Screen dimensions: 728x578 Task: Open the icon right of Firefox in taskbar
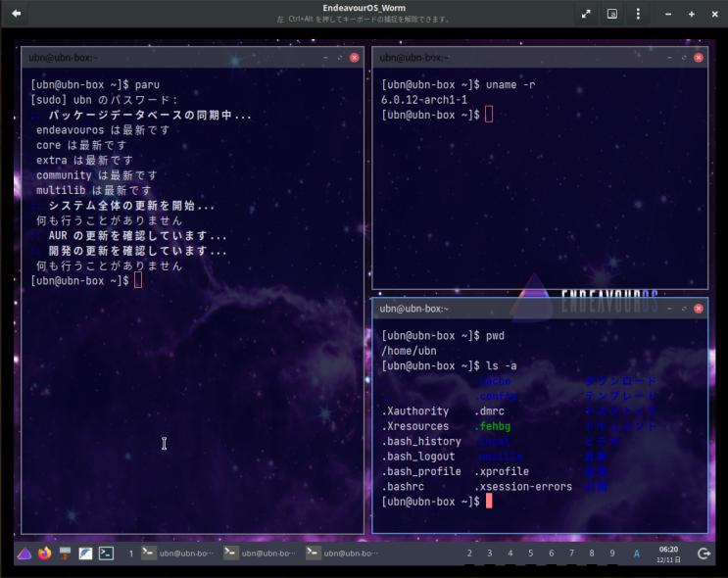coord(65,554)
